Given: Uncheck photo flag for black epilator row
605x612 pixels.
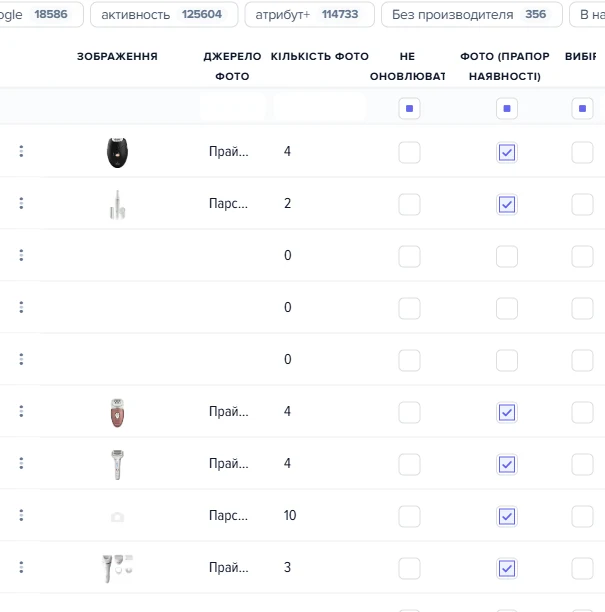Looking at the screenshot, I should pos(507,152).
